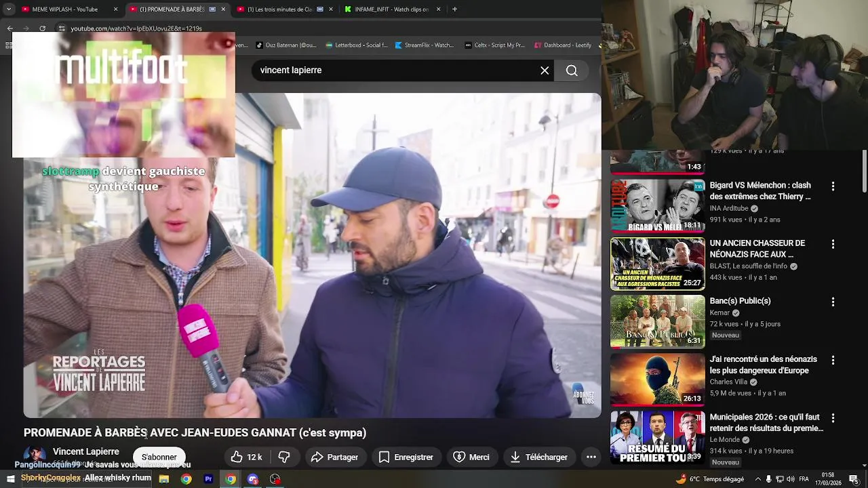Close the INFAME_INFIT tab

pos(438,9)
